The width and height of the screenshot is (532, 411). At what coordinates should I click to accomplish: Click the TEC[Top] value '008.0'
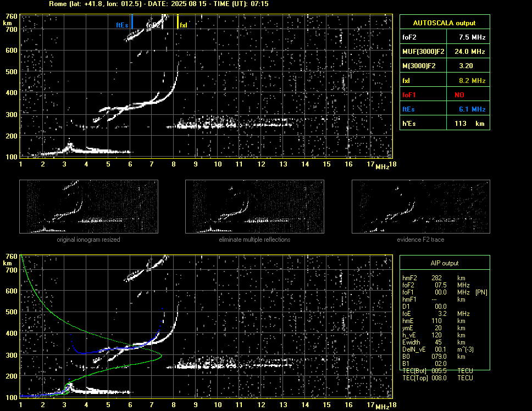pos(439,378)
